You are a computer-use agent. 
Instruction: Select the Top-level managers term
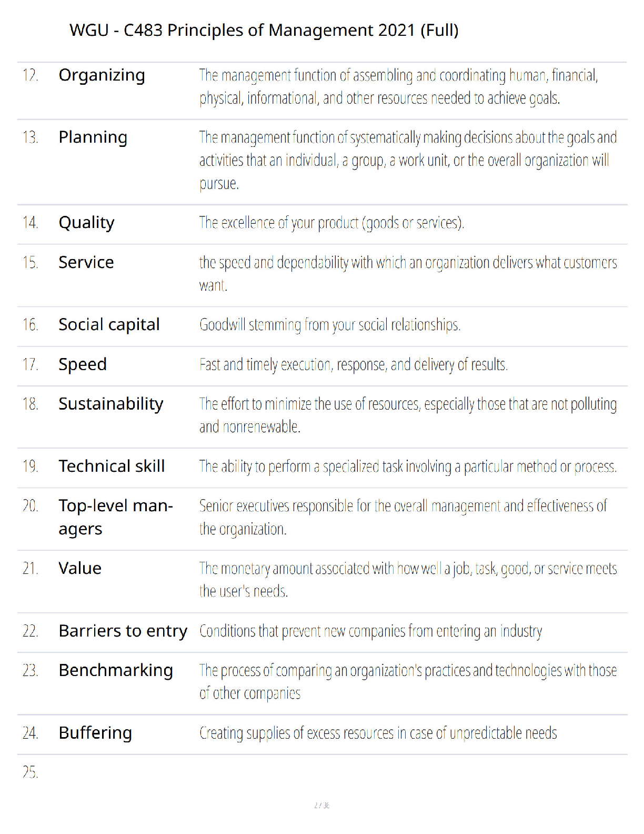pyautogui.click(x=116, y=517)
